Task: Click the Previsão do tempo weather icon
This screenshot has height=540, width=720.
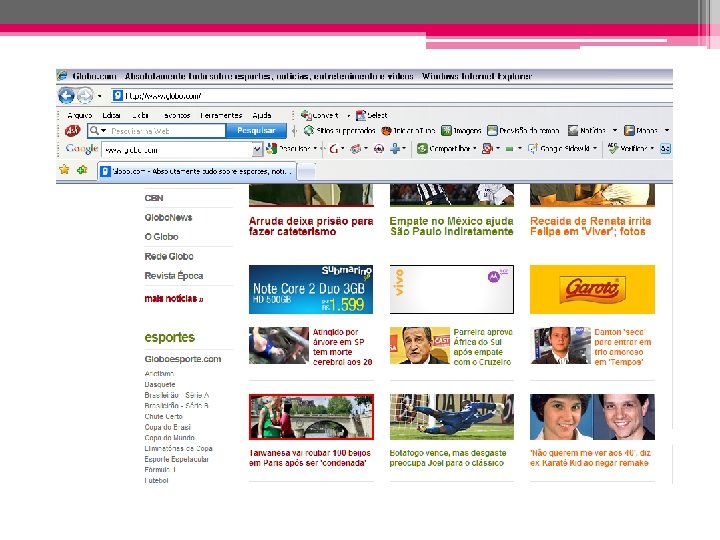Action: (492, 131)
